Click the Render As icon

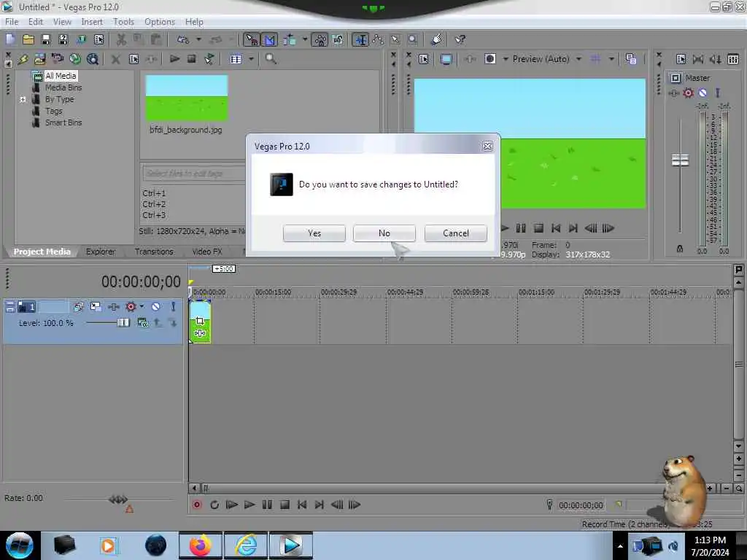coord(81,39)
